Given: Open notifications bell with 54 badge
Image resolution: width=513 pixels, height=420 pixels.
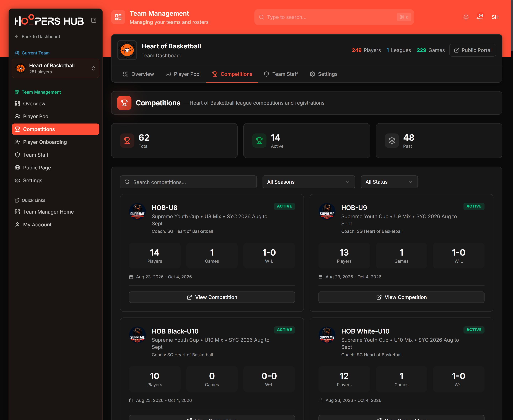Looking at the screenshot, I should click(480, 17).
